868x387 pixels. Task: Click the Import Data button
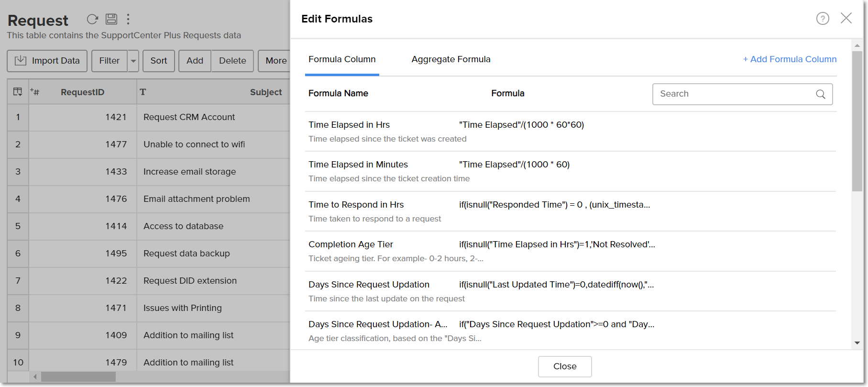click(47, 61)
